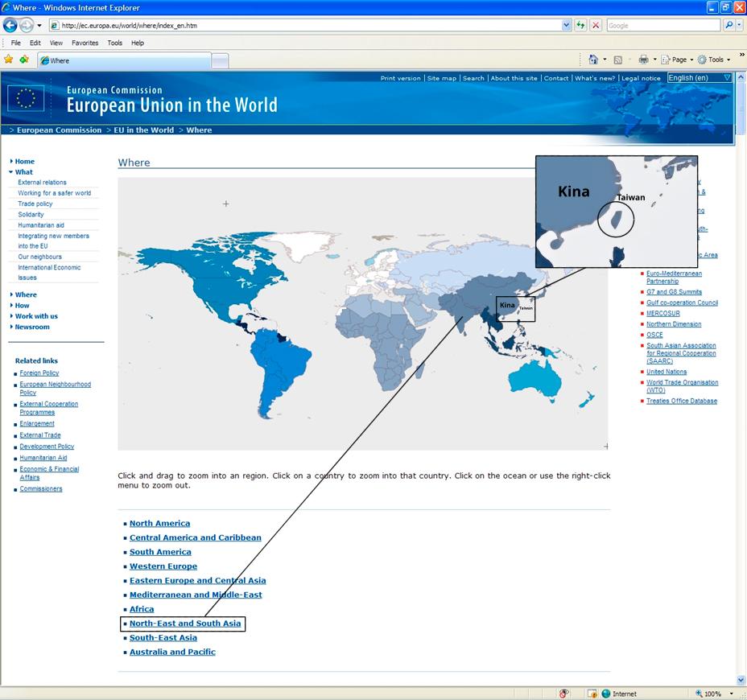Click the Home toolbar icon
Viewport: 747px width, 700px height.
tap(593, 60)
